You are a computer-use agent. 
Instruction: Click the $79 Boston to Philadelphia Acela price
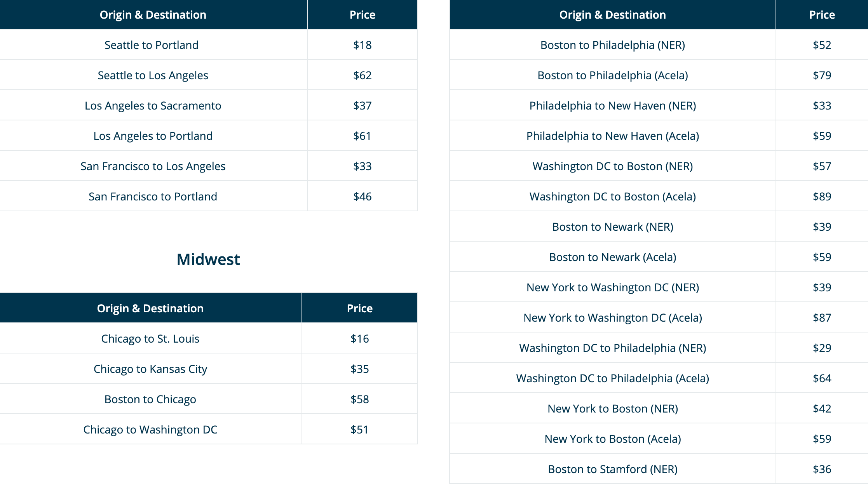coord(822,75)
